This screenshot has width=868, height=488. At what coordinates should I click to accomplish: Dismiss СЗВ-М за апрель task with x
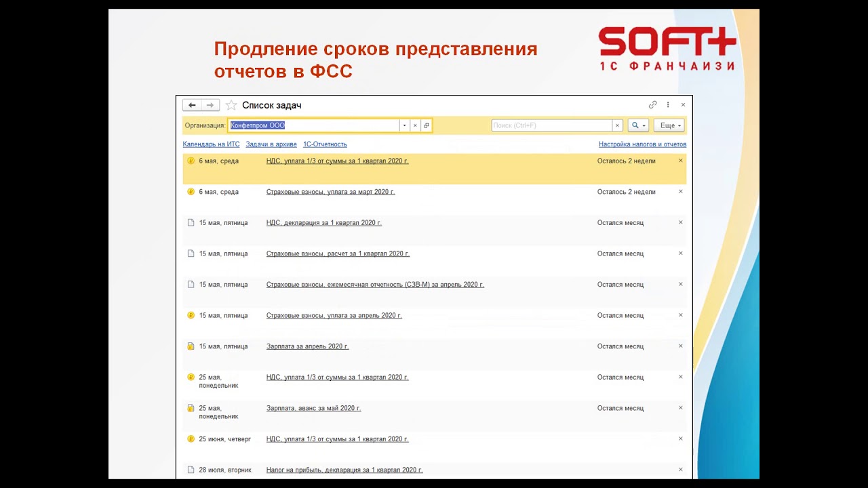click(681, 284)
